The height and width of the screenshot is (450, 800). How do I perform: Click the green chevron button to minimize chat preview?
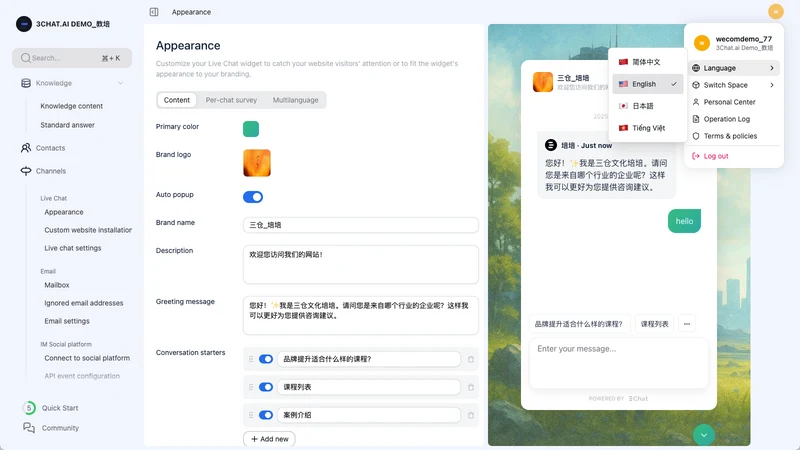click(x=704, y=435)
